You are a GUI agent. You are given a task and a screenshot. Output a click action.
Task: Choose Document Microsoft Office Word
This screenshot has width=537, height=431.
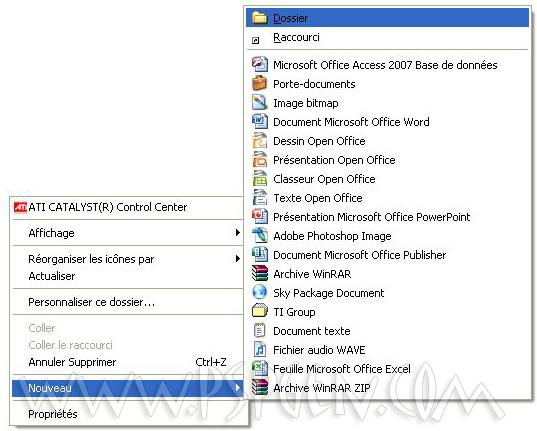pos(387,122)
